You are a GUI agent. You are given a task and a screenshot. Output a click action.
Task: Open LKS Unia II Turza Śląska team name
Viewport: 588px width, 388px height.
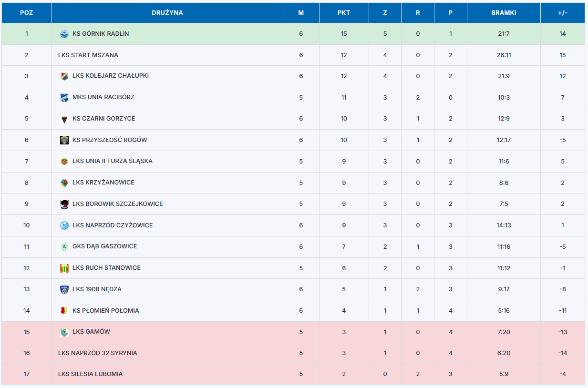click(113, 161)
